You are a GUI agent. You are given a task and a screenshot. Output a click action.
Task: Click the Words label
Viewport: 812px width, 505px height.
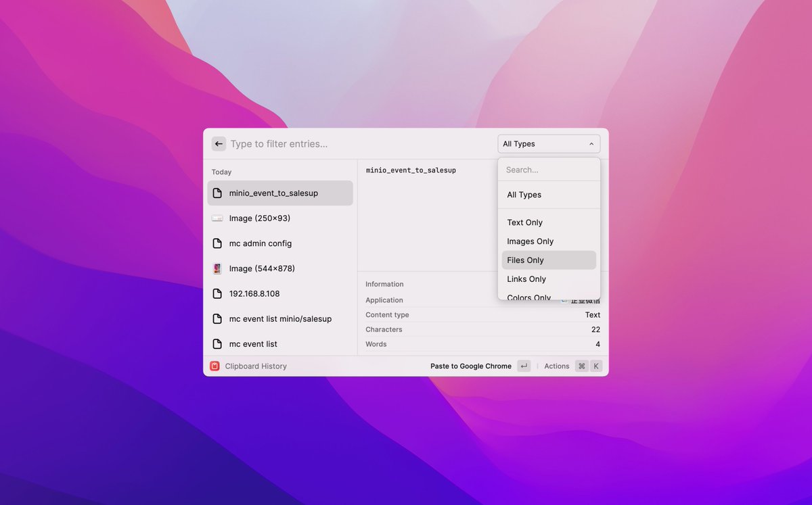coord(376,344)
